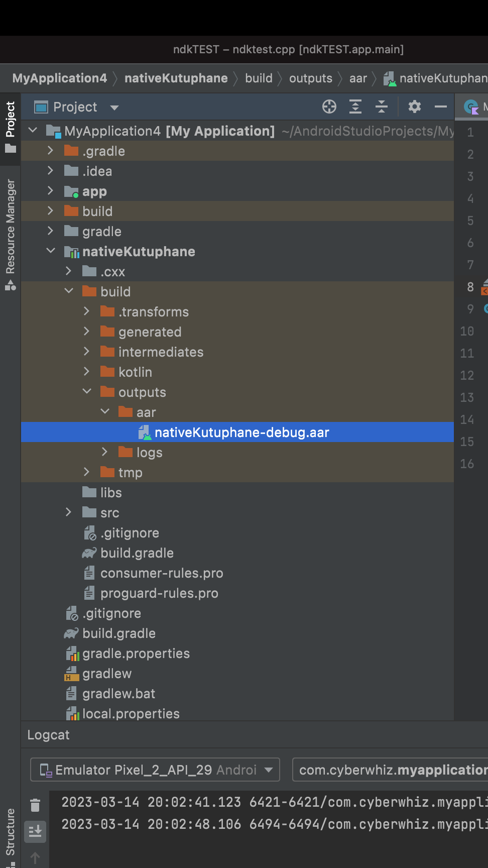Click the Select Opened File locate icon
This screenshot has height=868, width=488.
329,106
